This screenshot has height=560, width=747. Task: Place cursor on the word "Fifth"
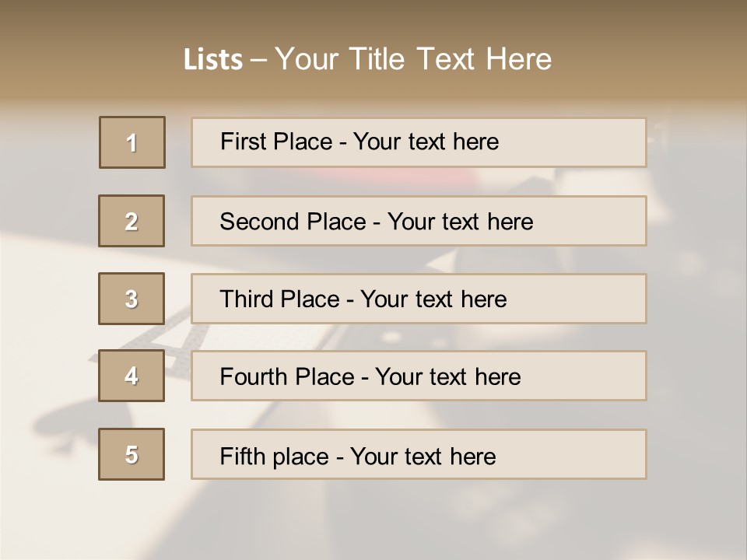(x=241, y=456)
